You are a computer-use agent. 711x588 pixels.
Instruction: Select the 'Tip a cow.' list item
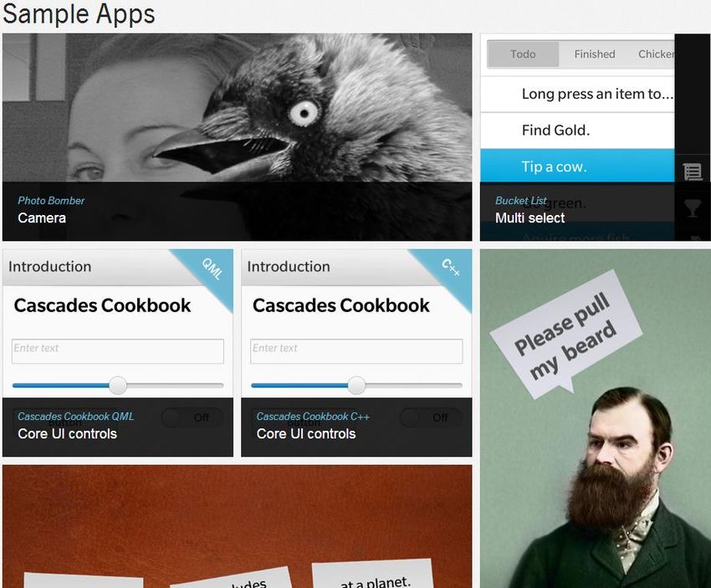pyautogui.click(x=577, y=166)
